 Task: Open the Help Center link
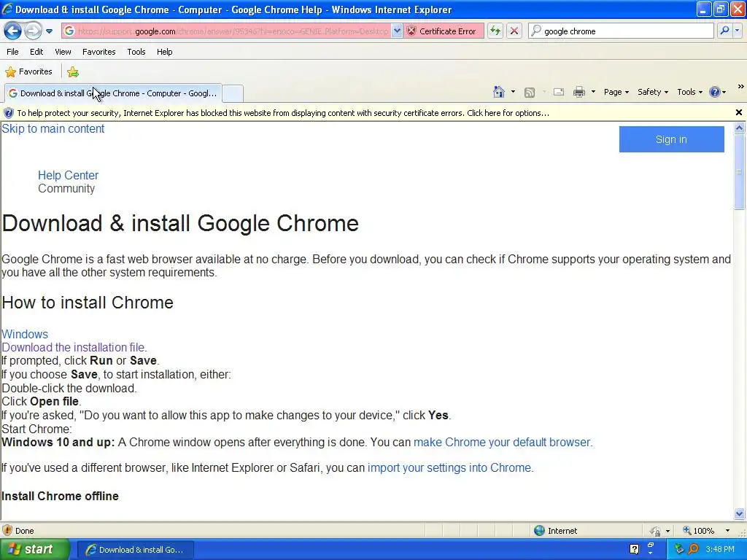[x=68, y=175]
